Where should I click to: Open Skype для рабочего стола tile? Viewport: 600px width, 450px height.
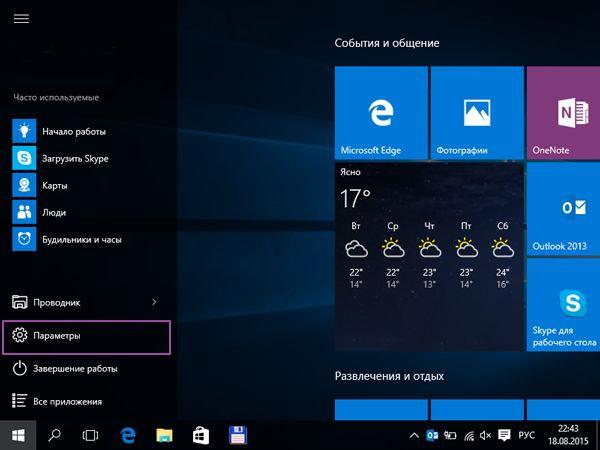[x=563, y=305]
